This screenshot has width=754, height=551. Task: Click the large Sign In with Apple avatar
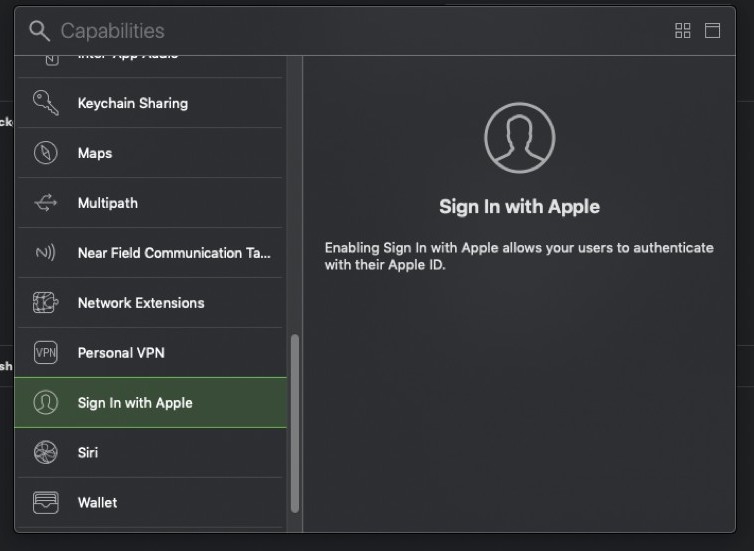tap(519, 138)
